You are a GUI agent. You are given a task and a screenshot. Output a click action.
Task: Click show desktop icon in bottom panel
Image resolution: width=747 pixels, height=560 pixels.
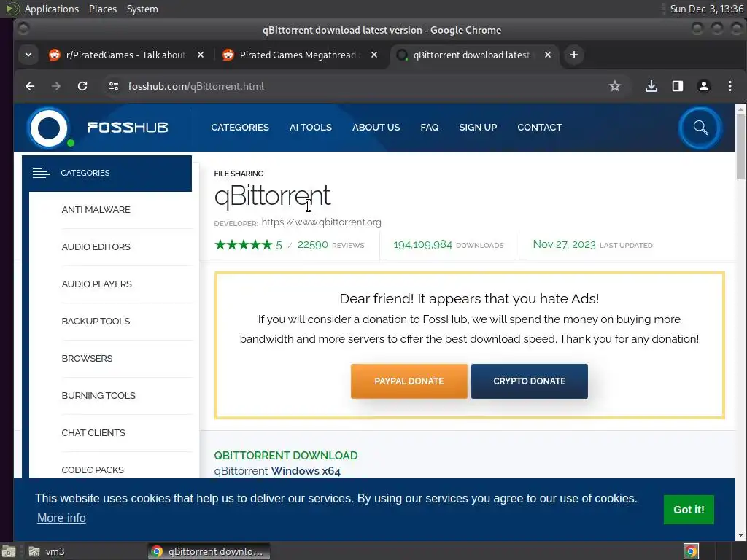point(8,551)
